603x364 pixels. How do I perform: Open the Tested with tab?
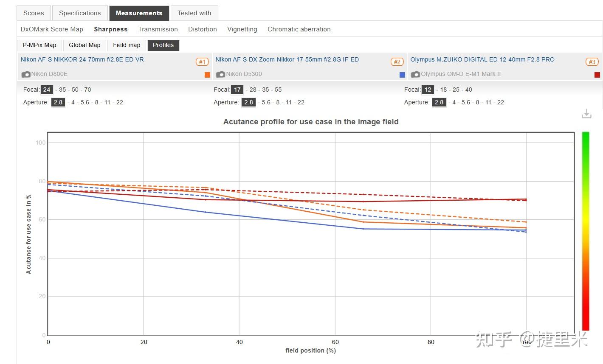194,13
